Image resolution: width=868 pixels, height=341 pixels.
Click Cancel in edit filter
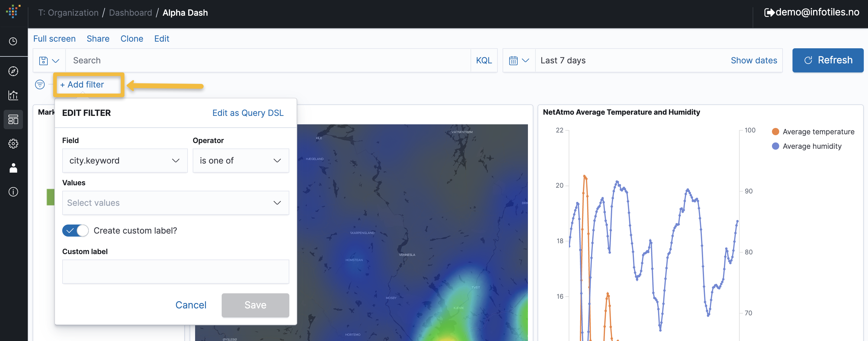(191, 305)
